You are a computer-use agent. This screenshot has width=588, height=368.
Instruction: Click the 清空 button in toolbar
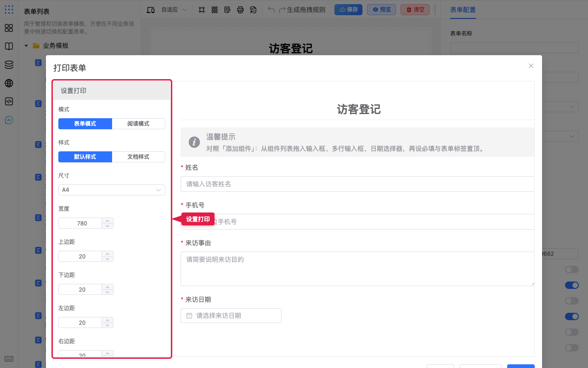click(415, 10)
